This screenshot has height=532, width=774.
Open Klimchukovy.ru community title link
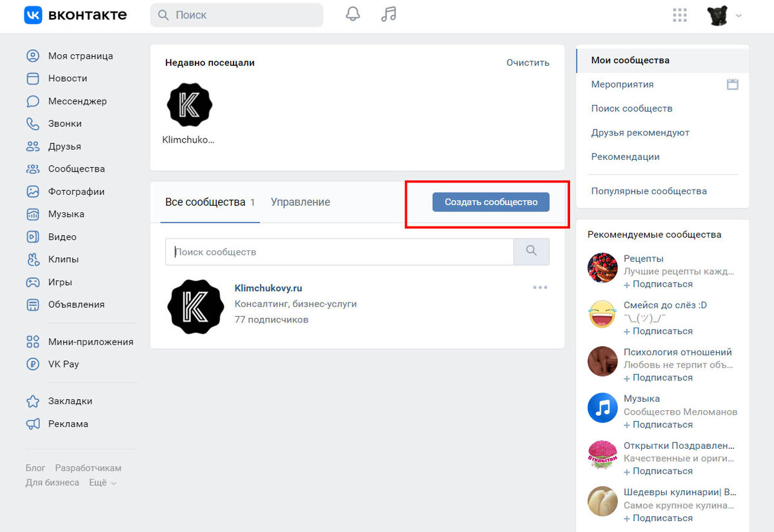coord(268,288)
